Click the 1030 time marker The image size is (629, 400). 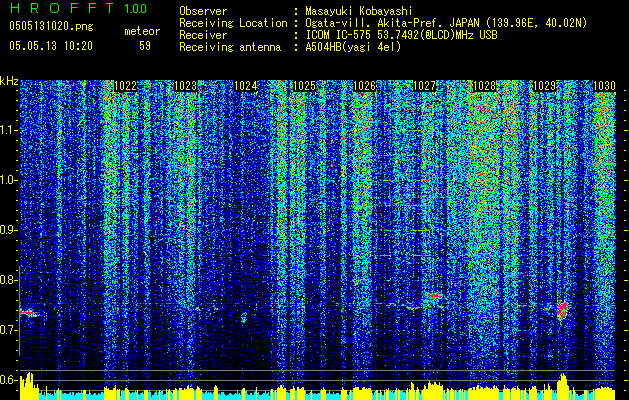604,86
